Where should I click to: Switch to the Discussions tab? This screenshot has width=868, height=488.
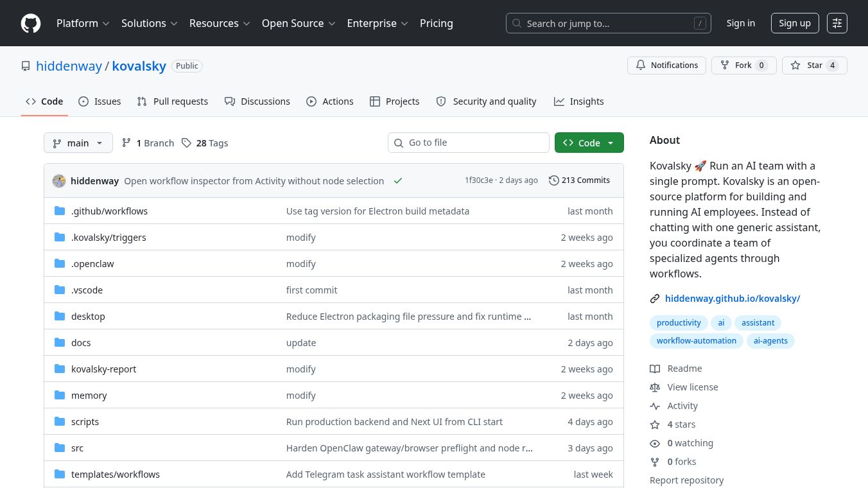[x=265, y=101]
